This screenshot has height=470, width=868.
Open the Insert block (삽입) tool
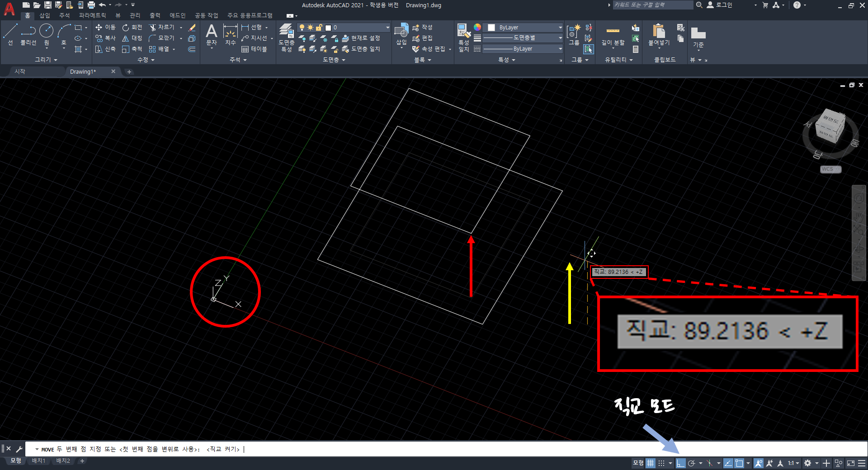coord(401,35)
